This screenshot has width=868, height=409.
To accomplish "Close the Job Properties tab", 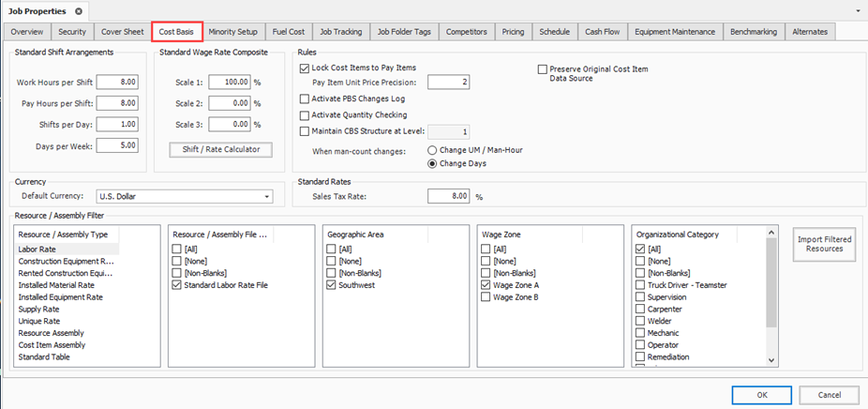I will coord(79,10).
